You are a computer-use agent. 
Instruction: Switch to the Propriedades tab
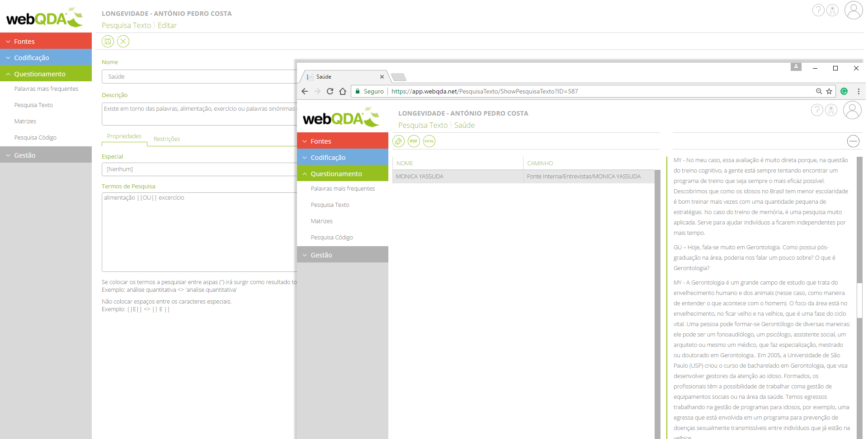(x=124, y=136)
